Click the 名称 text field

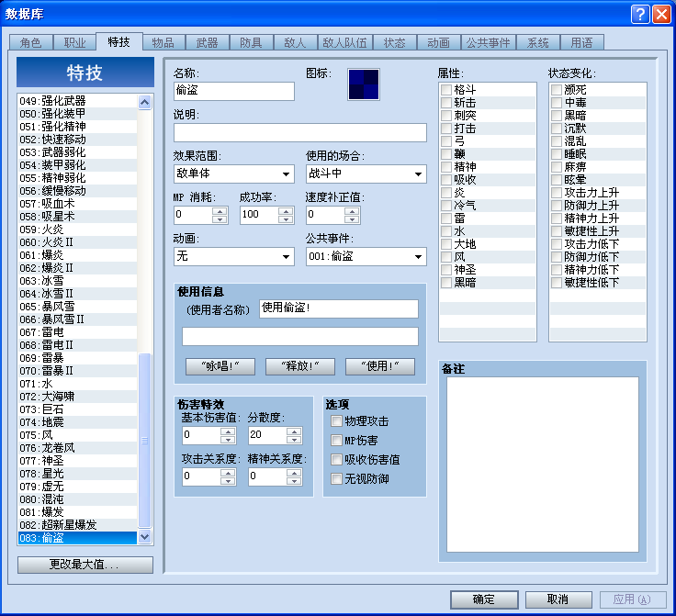click(x=234, y=91)
